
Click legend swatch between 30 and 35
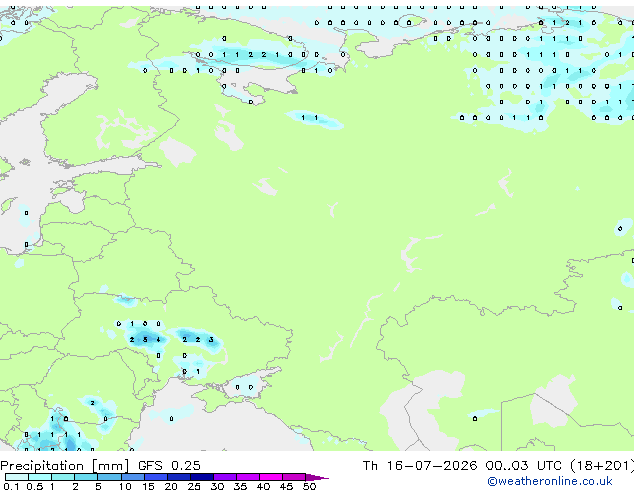[x=225, y=477]
